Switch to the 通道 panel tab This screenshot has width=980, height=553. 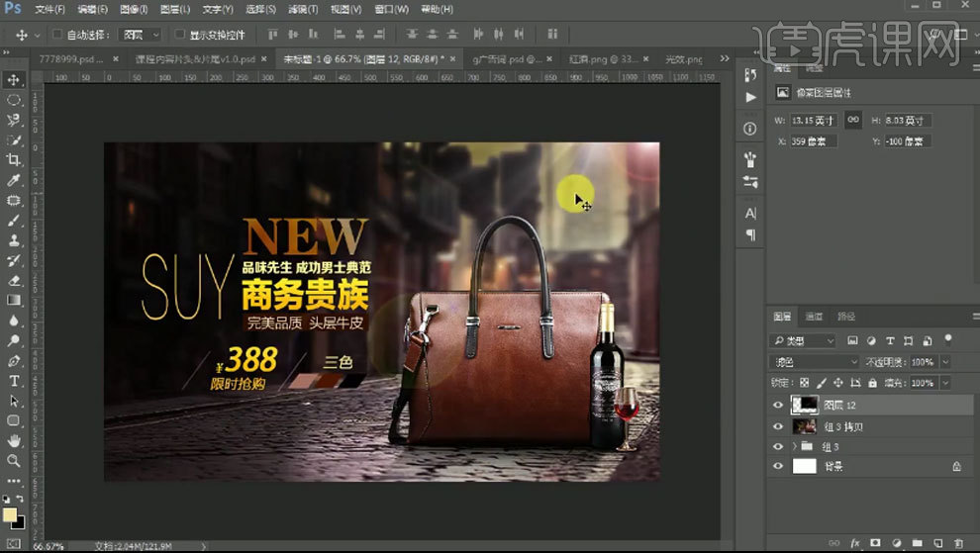[x=814, y=318]
